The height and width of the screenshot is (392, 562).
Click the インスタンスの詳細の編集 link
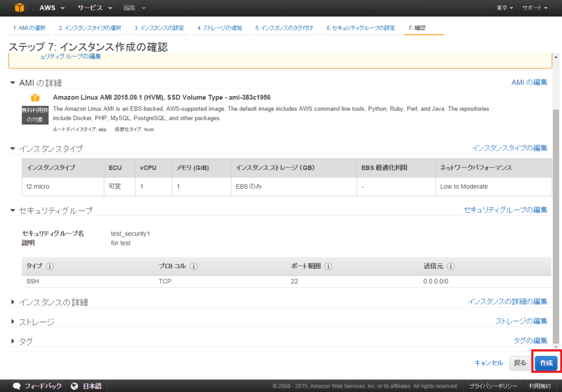tap(507, 302)
